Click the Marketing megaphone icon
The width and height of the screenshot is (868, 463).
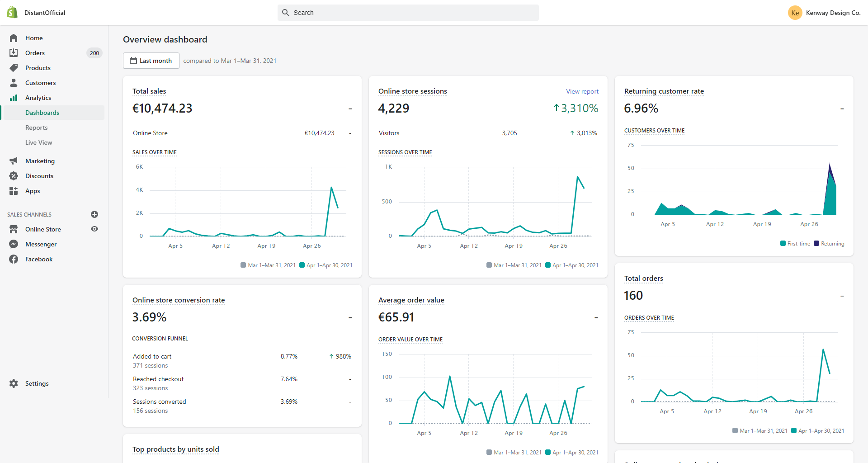click(x=14, y=161)
